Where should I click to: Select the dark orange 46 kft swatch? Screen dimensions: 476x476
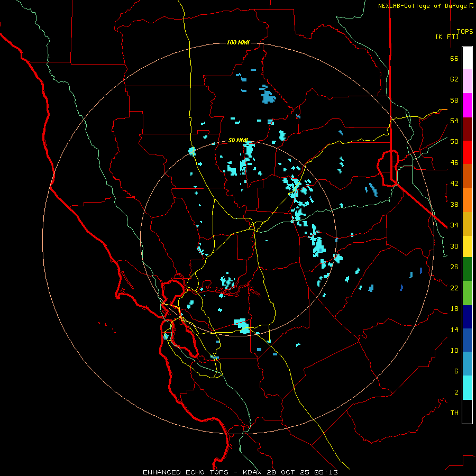click(467, 176)
